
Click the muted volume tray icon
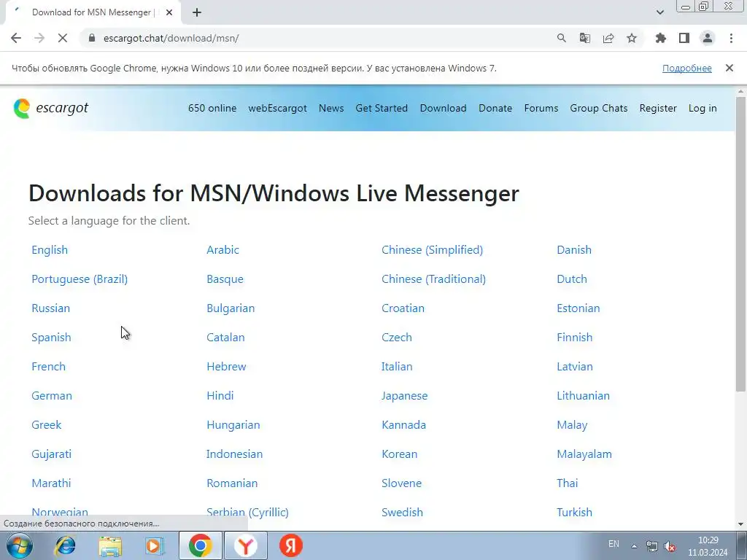(670, 546)
